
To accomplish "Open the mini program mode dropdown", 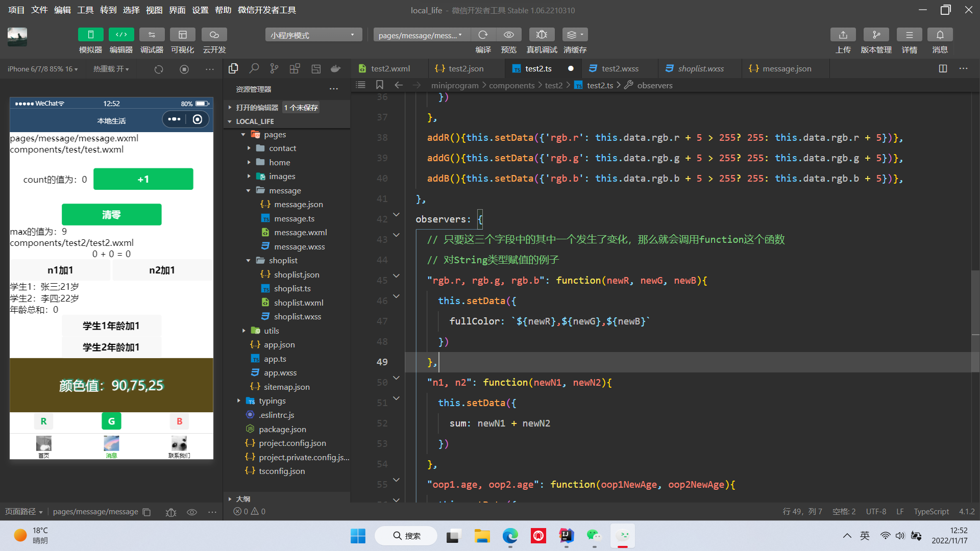I will (x=313, y=35).
